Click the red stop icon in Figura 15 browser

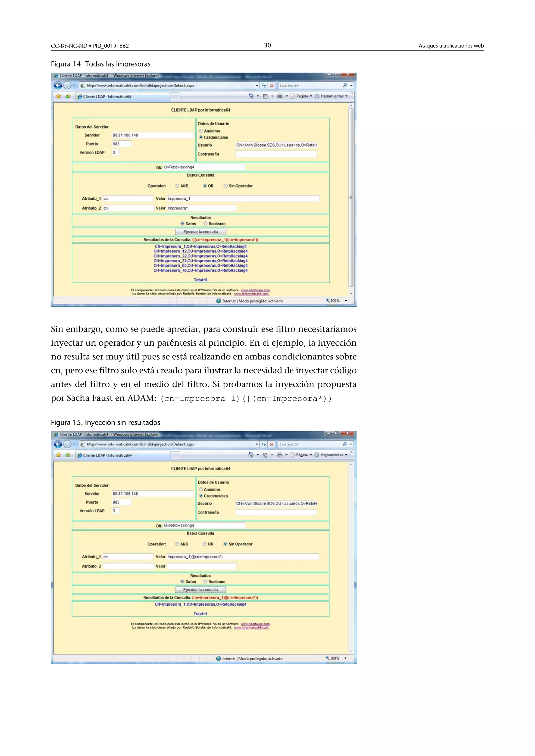(x=271, y=444)
